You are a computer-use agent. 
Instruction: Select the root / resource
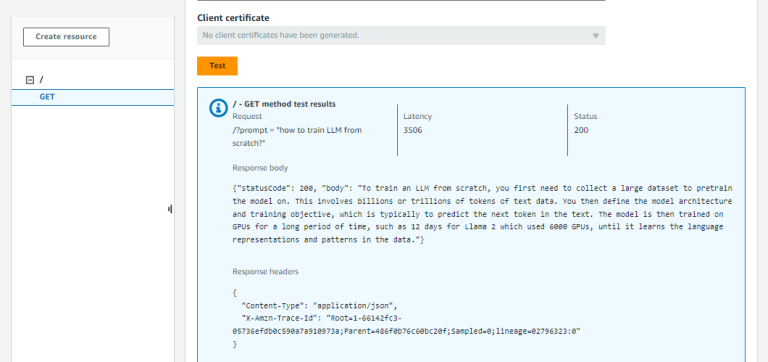click(42, 80)
